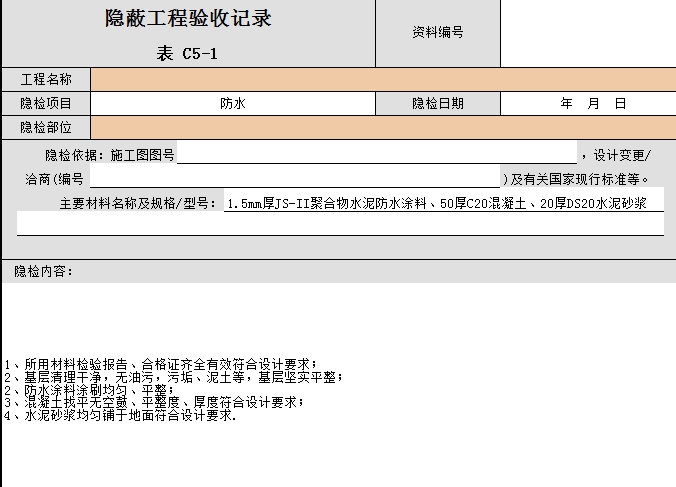The width and height of the screenshot is (676, 487).
Task: Click line 4、水泥砂浆均匀铺于地面
Action: [x=120, y=415]
